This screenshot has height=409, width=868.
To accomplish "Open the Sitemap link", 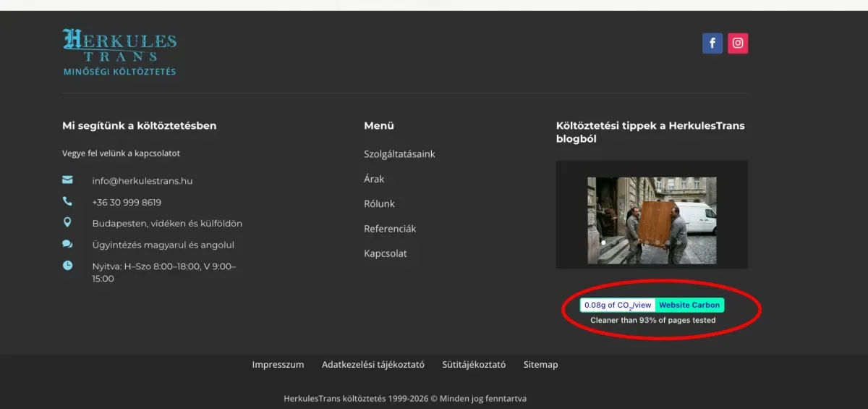I will (541, 365).
